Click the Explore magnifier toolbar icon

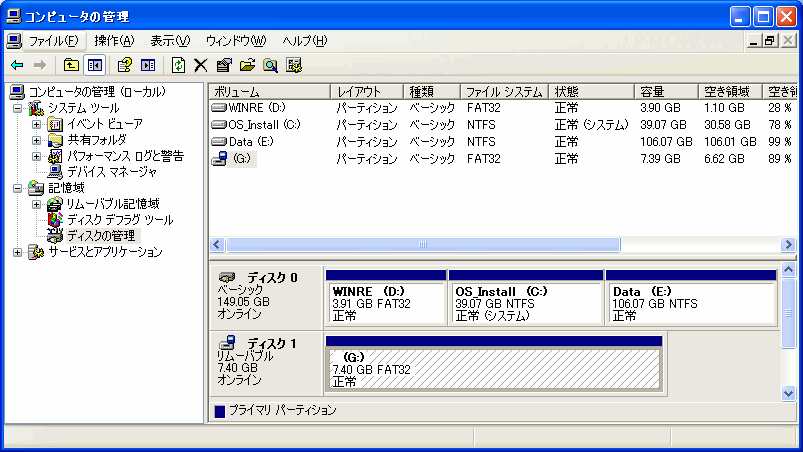(270, 65)
